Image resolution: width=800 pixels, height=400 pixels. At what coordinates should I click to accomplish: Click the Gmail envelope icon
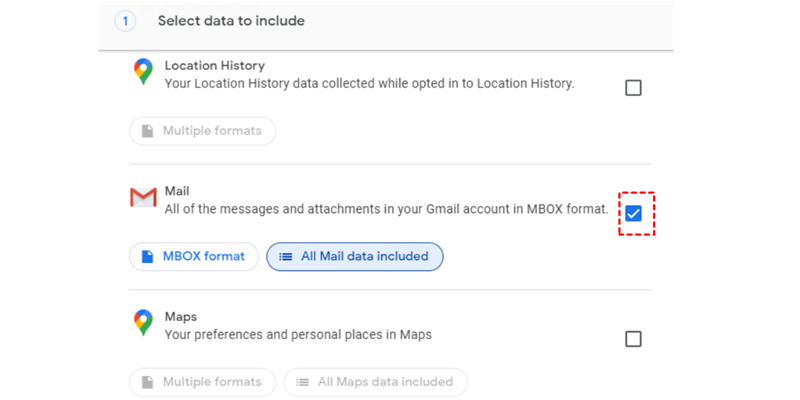[143, 197]
